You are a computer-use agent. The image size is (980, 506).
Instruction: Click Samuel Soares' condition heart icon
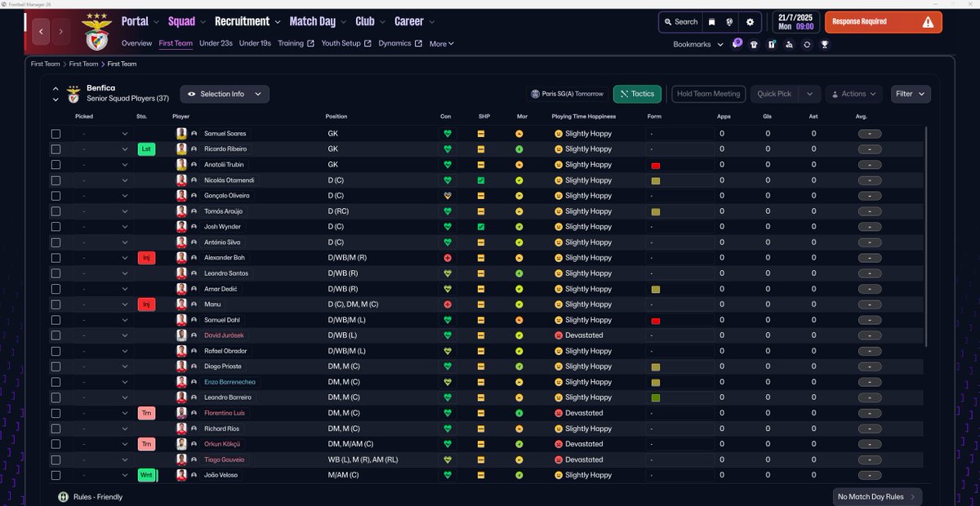447,133
